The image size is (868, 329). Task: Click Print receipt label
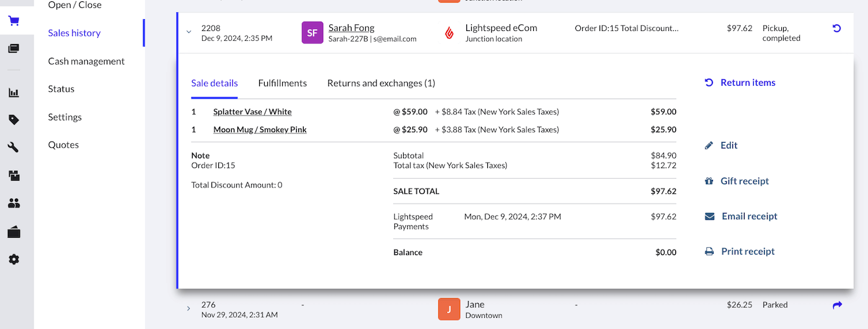[x=748, y=251]
